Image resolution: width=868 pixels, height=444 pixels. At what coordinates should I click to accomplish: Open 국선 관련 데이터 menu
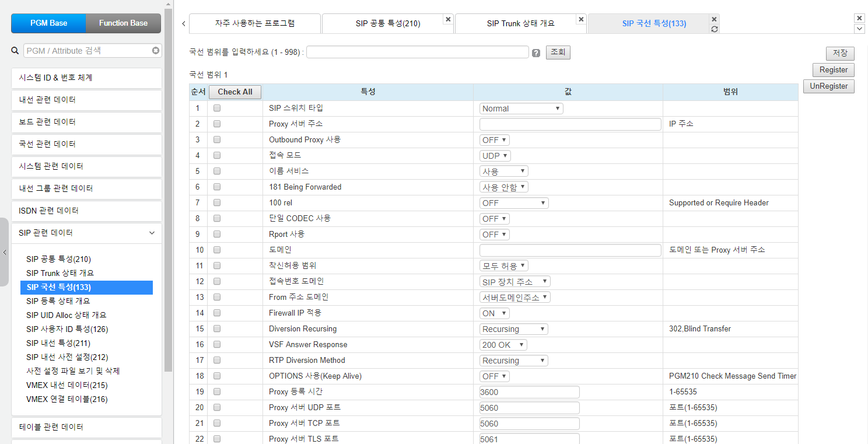(x=86, y=144)
